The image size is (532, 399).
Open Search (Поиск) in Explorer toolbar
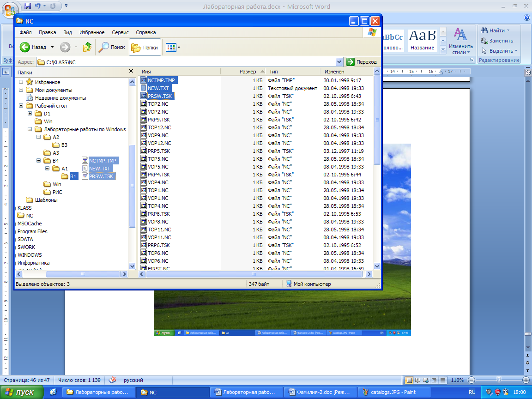point(112,47)
